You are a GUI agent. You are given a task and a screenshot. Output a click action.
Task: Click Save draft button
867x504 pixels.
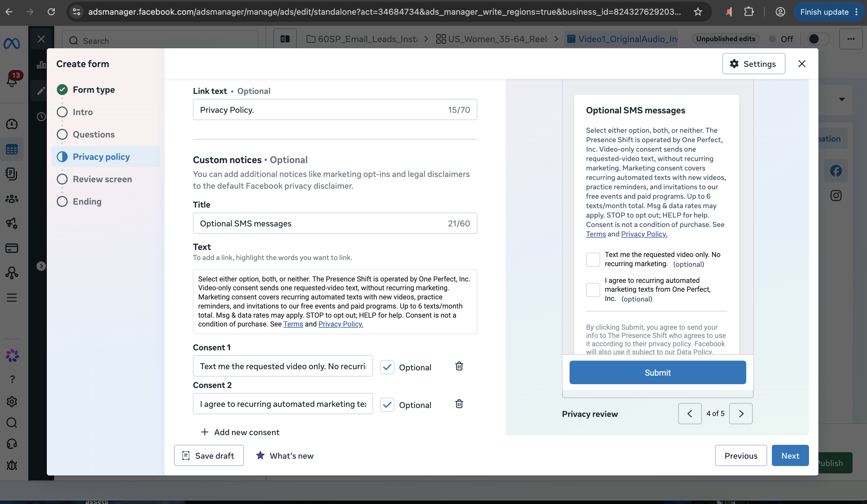pyautogui.click(x=209, y=455)
